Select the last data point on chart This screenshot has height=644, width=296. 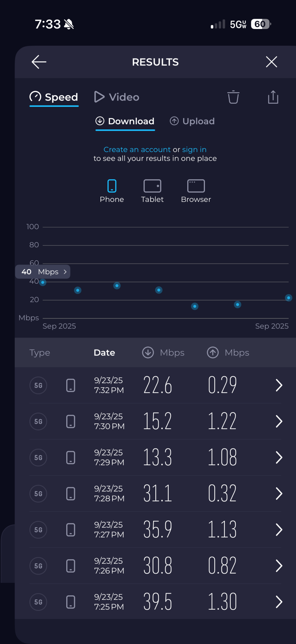coord(289,298)
